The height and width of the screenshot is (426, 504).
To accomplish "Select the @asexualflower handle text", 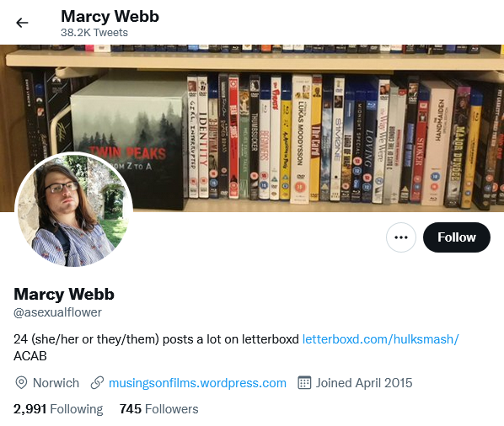I will tap(57, 312).
